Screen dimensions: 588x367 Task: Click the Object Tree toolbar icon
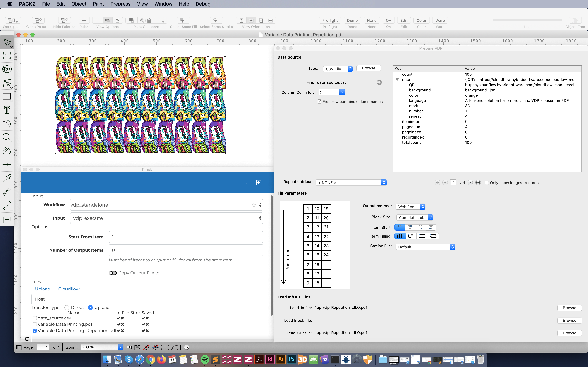click(x=575, y=20)
